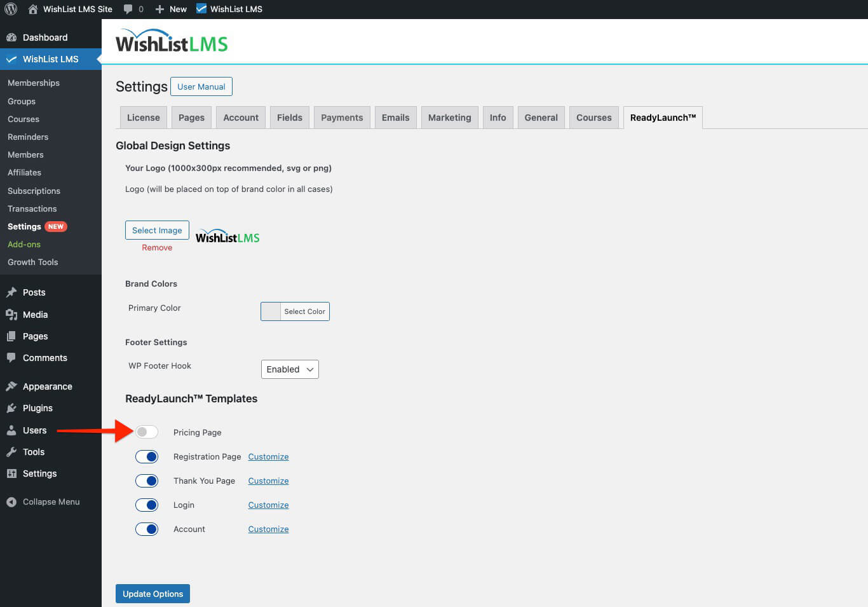Select Posts in the admin sidebar

click(x=32, y=292)
